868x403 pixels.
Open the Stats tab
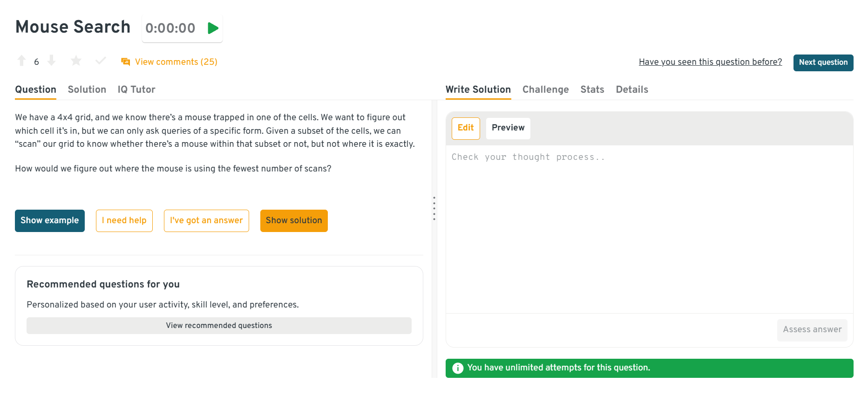[x=592, y=89]
